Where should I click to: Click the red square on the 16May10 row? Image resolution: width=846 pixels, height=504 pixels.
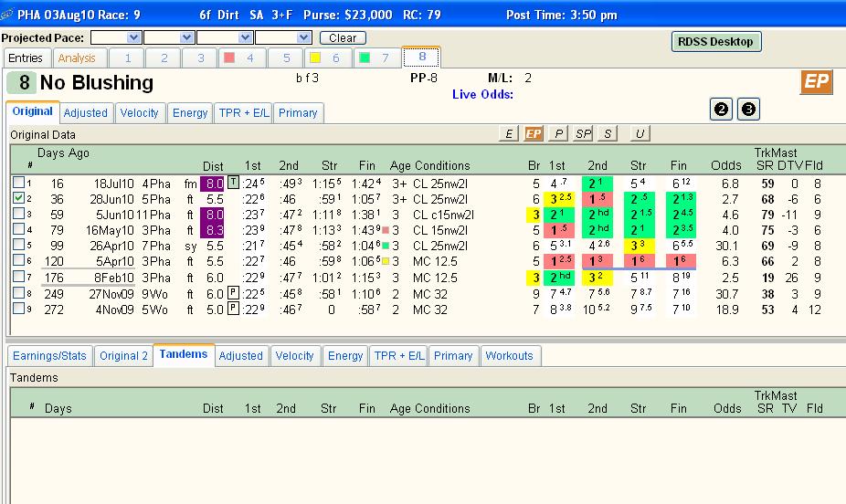(x=386, y=230)
